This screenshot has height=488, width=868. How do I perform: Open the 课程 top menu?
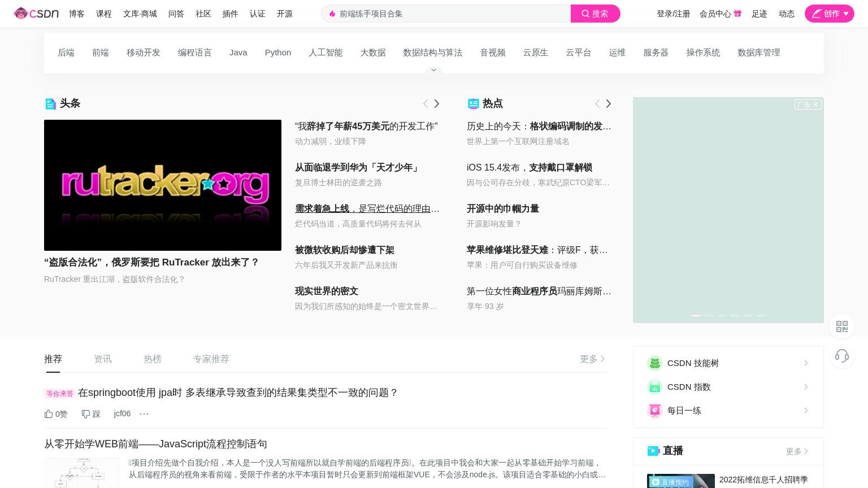click(104, 14)
